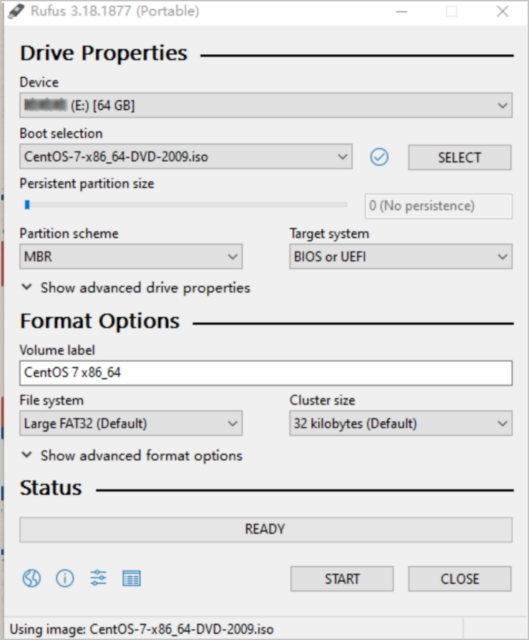Expand Show advanced drive properties

click(x=136, y=288)
